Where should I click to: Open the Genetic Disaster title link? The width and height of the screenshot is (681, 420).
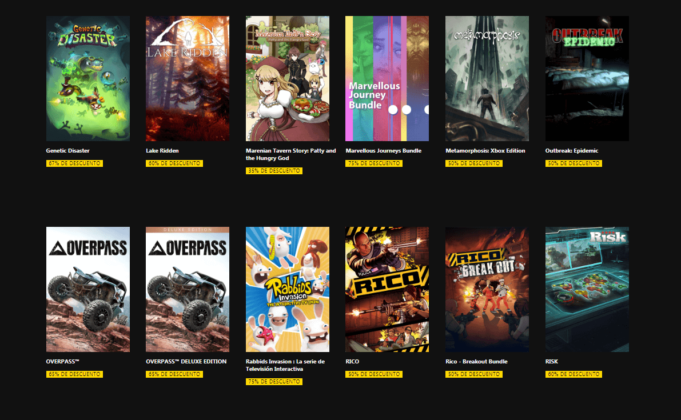pos(68,151)
